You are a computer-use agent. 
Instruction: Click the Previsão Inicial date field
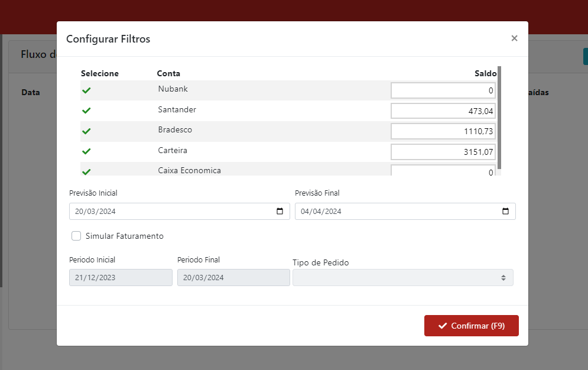coord(171,212)
